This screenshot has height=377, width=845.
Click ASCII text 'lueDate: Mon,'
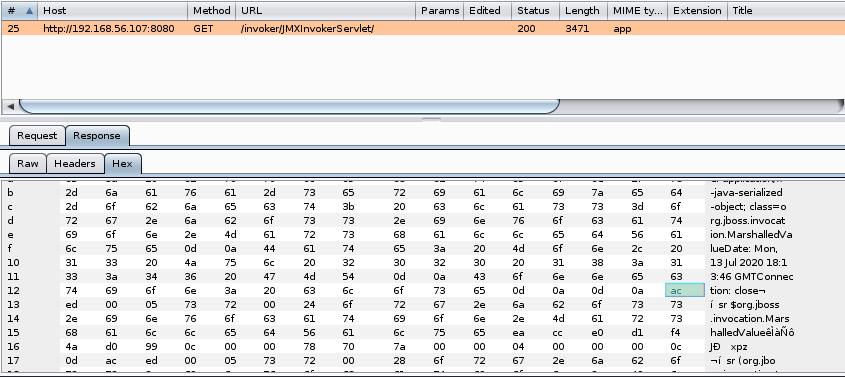pyautogui.click(x=744, y=249)
